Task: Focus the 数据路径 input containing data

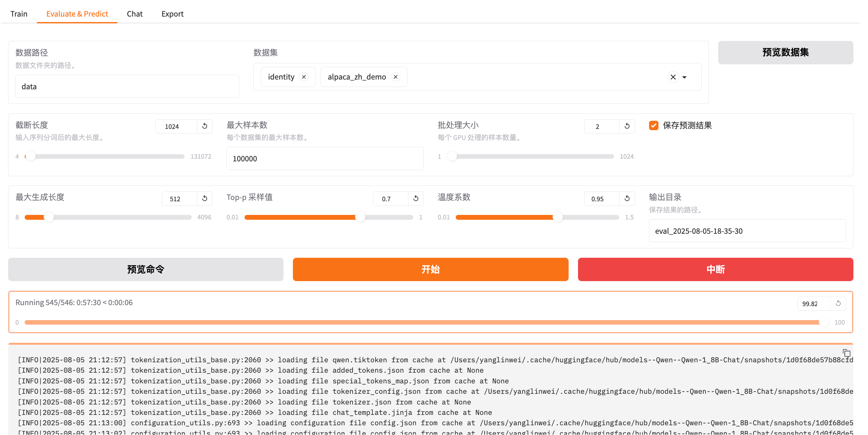Action: point(127,87)
